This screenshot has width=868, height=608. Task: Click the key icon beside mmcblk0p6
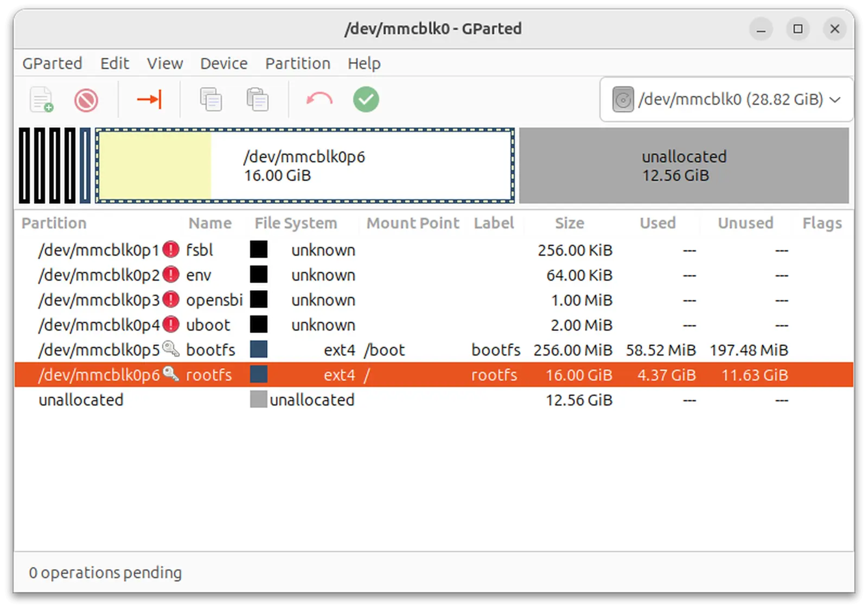171,373
